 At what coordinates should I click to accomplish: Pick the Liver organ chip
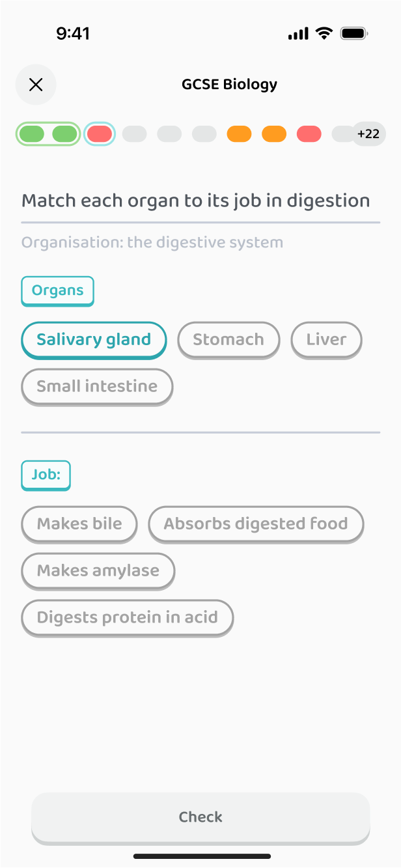coord(326,340)
